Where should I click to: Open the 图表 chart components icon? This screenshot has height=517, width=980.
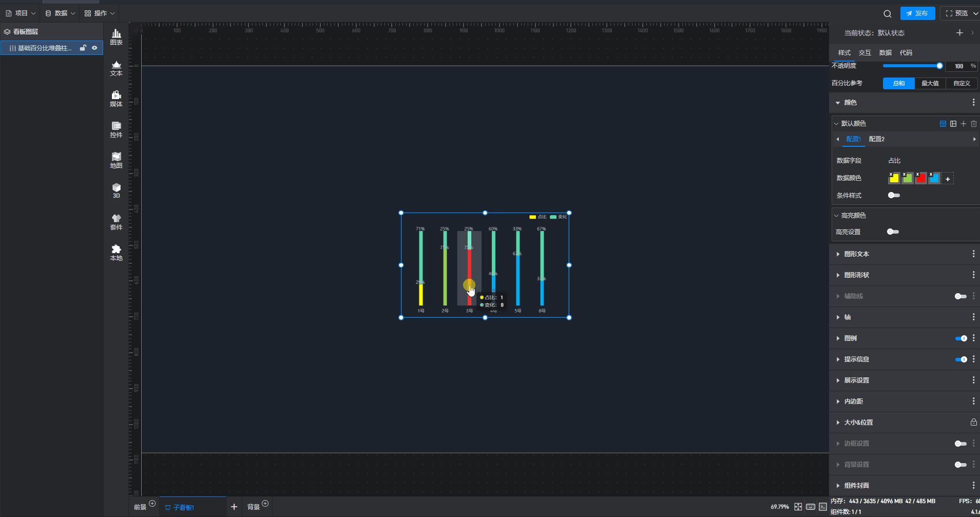tap(116, 37)
